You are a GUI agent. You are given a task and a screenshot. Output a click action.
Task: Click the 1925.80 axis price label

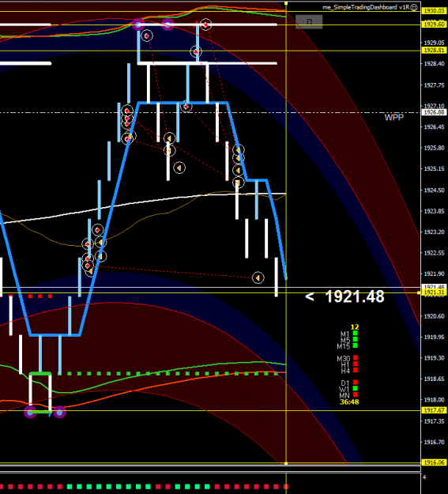434,148
